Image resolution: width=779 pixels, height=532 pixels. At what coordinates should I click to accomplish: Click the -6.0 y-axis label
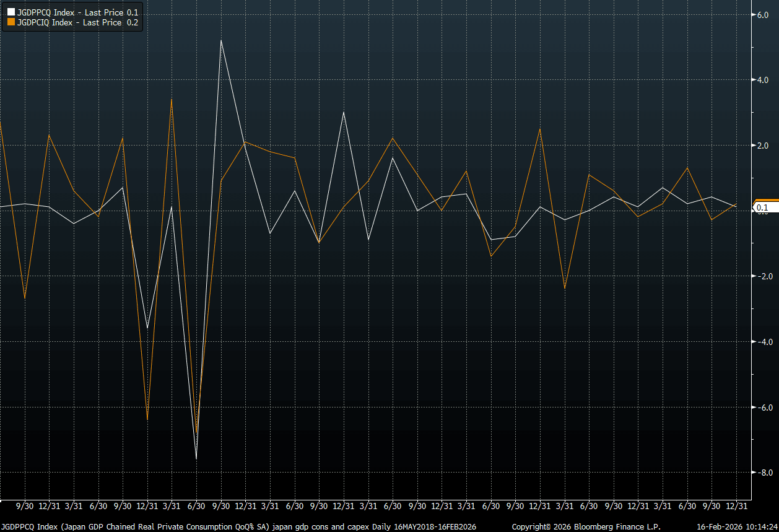760,408
